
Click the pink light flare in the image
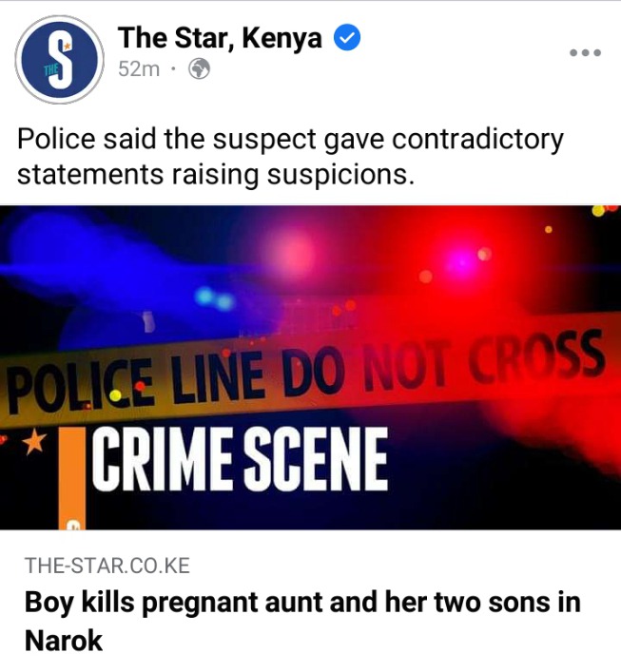pos(292,255)
